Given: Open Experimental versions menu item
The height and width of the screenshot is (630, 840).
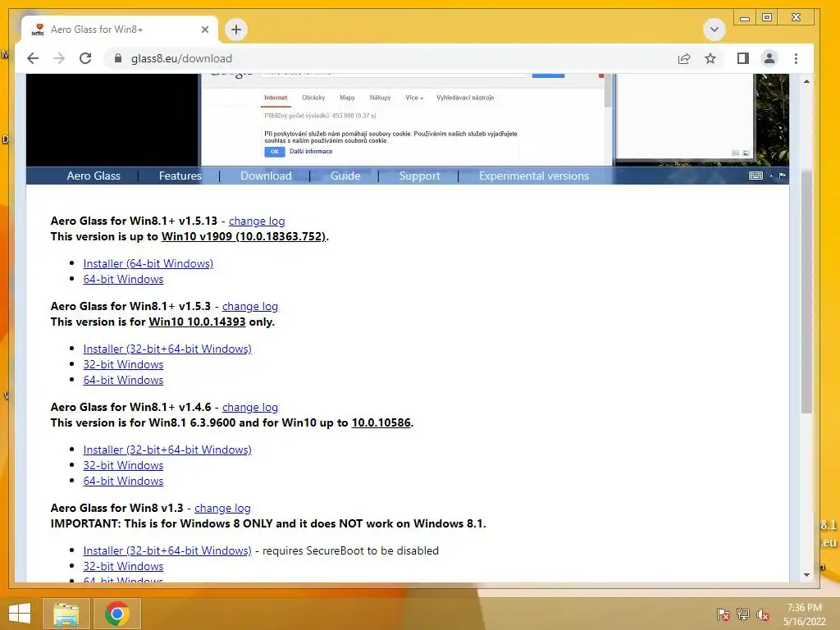Looking at the screenshot, I should click(533, 176).
